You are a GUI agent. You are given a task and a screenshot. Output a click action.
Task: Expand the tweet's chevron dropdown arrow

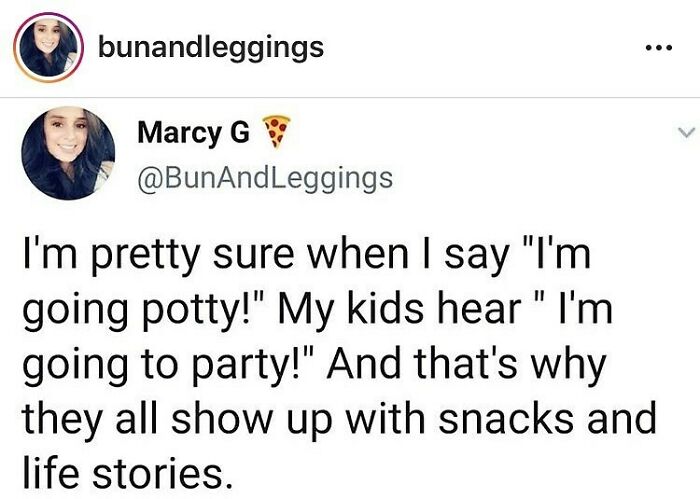click(x=686, y=132)
